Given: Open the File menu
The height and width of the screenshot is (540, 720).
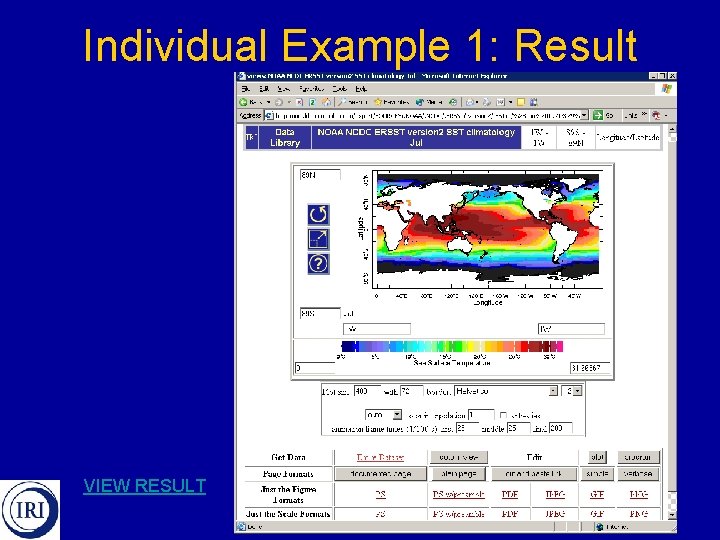Looking at the screenshot, I should point(246,89).
